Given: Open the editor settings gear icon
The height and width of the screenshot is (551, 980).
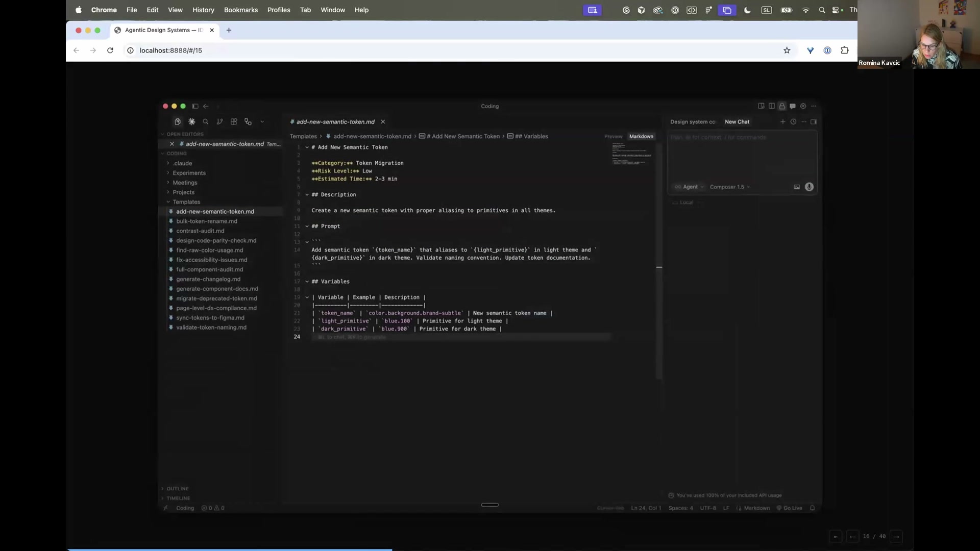Looking at the screenshot, I should click(x=803, y=106).
